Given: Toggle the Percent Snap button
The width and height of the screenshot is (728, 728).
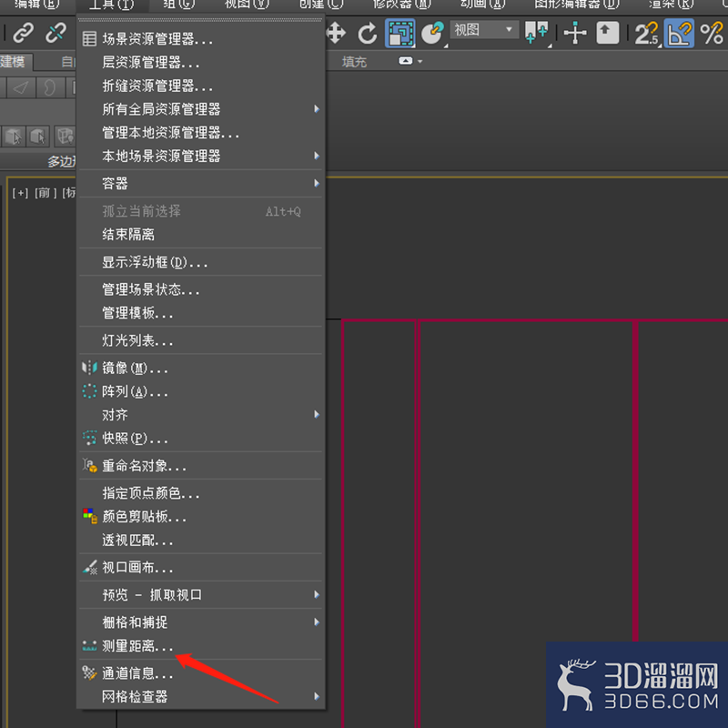Looking at the screenshot, I should 712,34.
